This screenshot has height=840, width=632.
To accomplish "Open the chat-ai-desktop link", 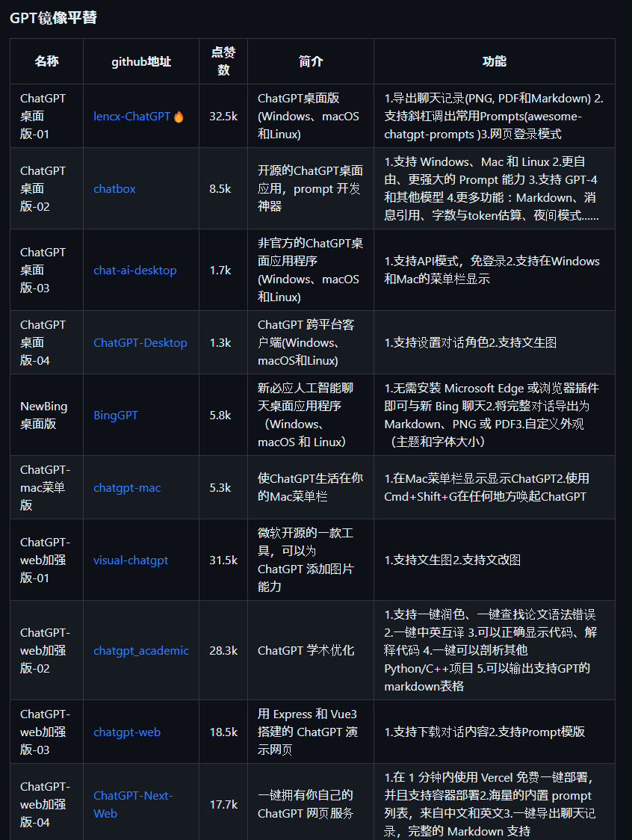I will pyautogui.click(x=135, y=270).
